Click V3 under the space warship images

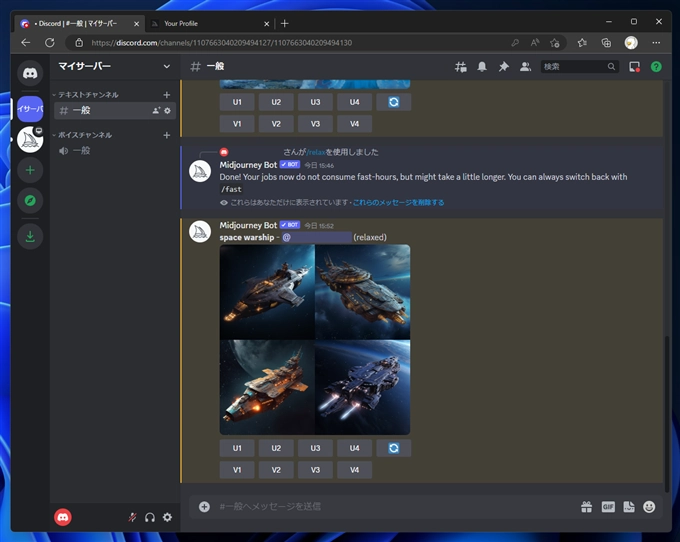[x=315, y=470]
